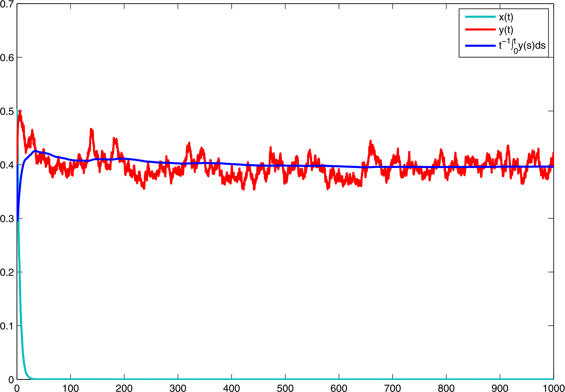565x392 pixels.
Task: Click the blue average curve's early peak
Action: tap(35, 151)
